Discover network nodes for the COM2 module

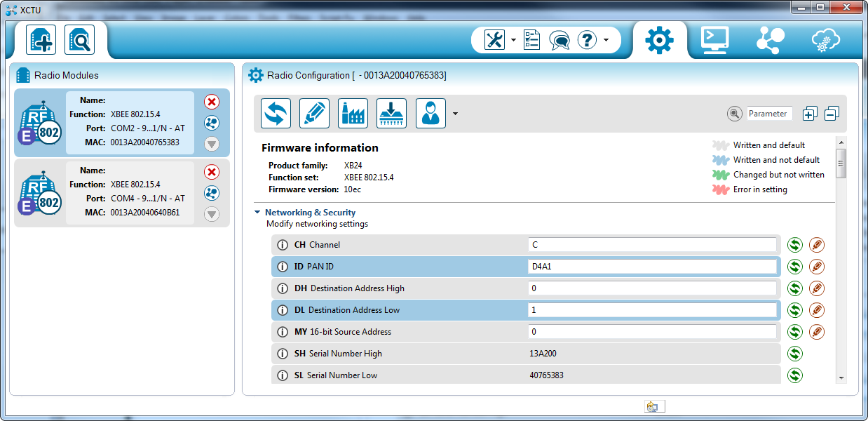coord(212,123)
